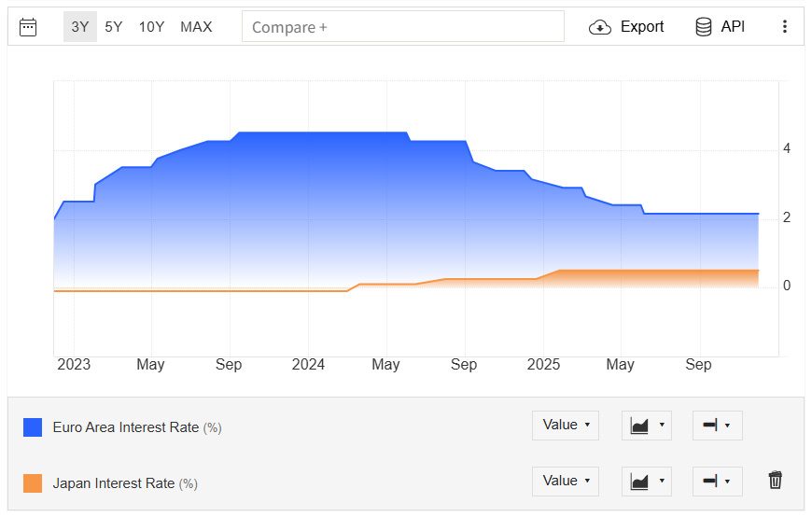Click the Compare input field

click(x=402, y=27)
